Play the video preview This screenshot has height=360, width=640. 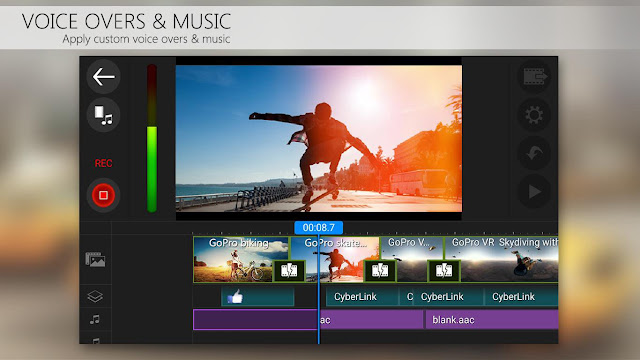tap(534, 192)
